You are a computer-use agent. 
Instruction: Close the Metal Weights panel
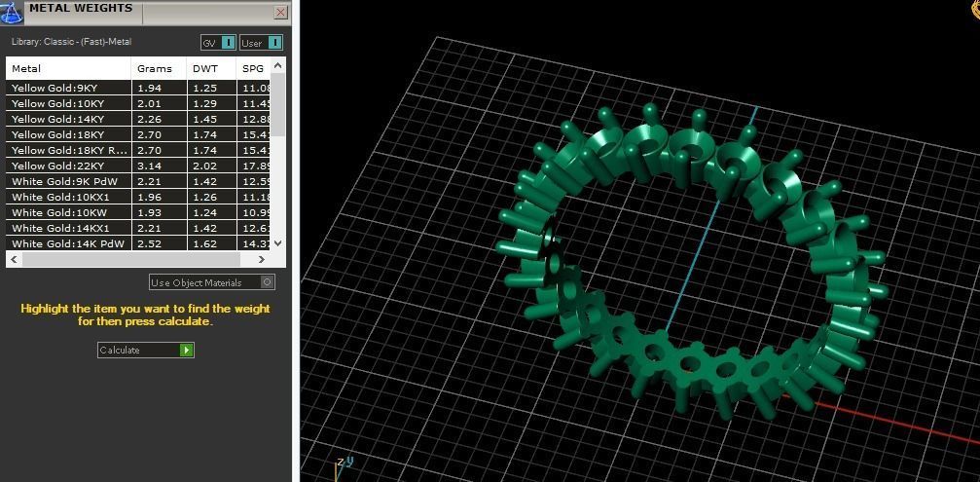click(280, 12)
